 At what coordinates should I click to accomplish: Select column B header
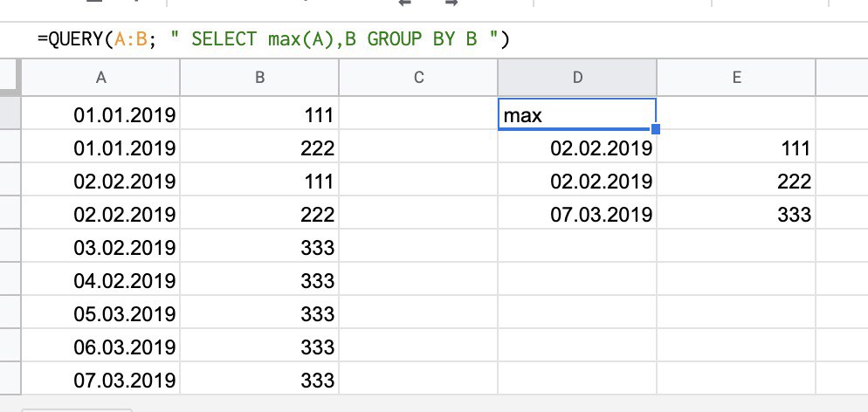(259, 78)
